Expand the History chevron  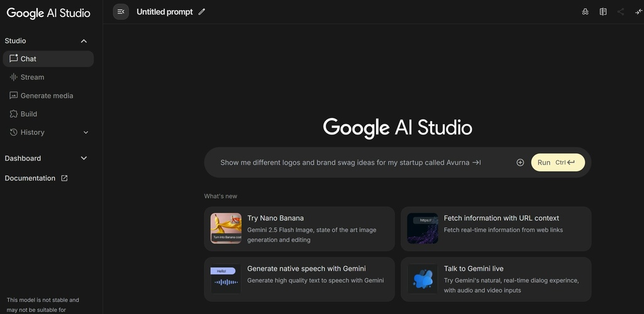[86, 133]
